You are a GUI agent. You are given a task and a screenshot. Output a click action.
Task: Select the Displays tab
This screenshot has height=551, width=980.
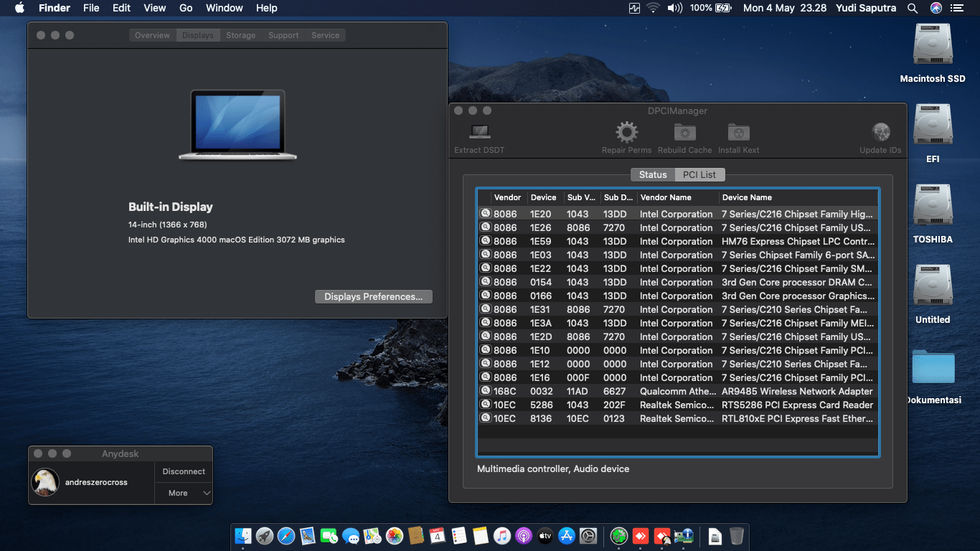pos(197,35)
